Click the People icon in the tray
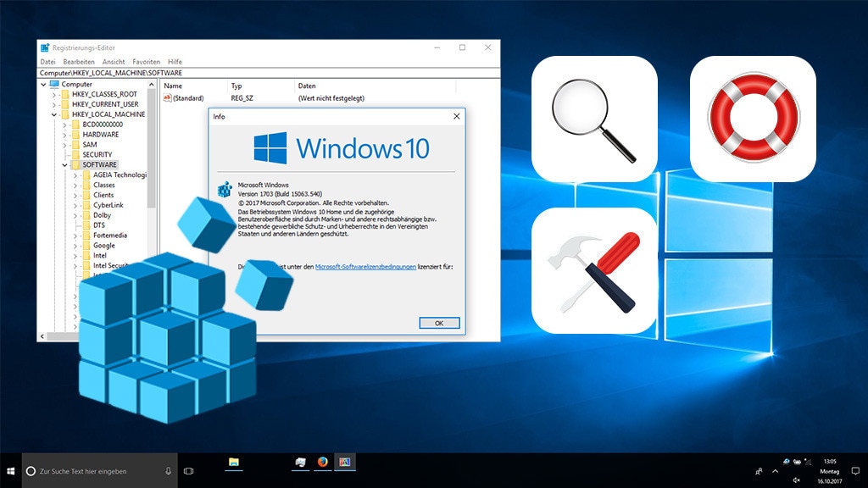The image size is (868, 488). tap(759, 471)
